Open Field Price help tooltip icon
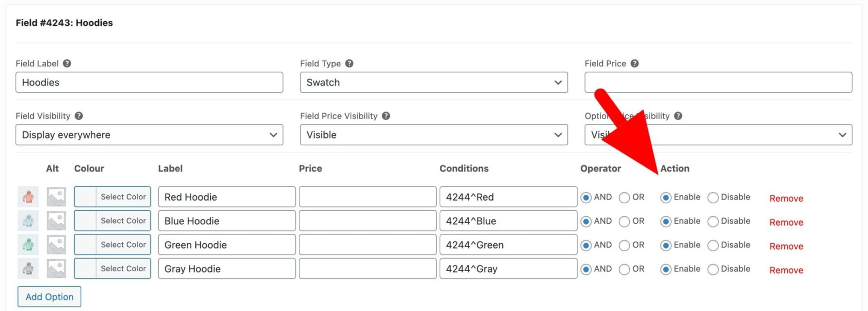This screenshot has height=311, width=868. [634, 63]
